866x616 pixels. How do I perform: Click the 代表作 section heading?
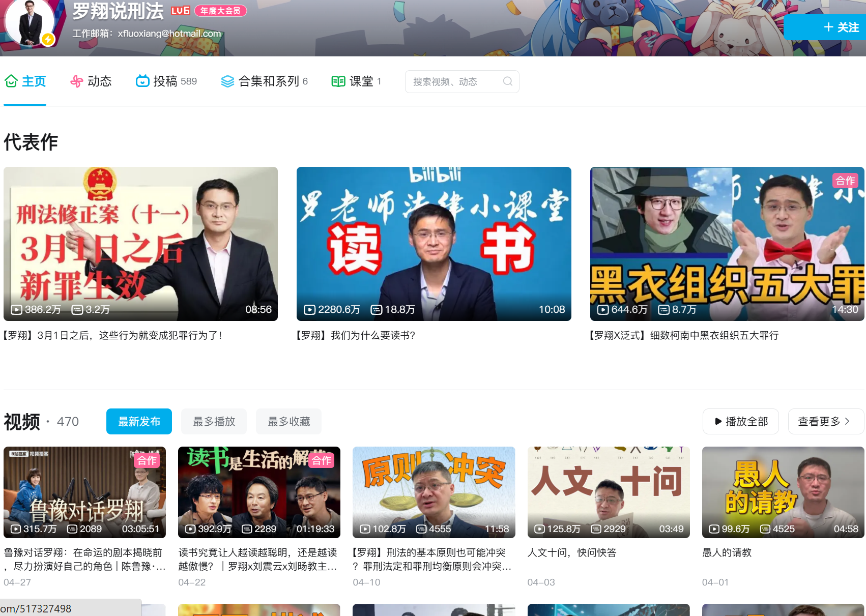coord(31,142)
